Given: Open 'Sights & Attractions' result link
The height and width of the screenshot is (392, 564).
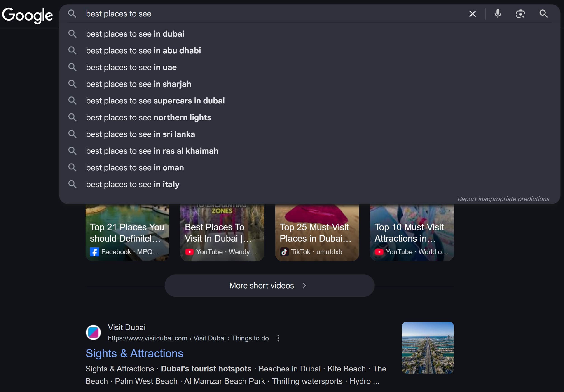Looking at the screenshot, I should (134, 353).
